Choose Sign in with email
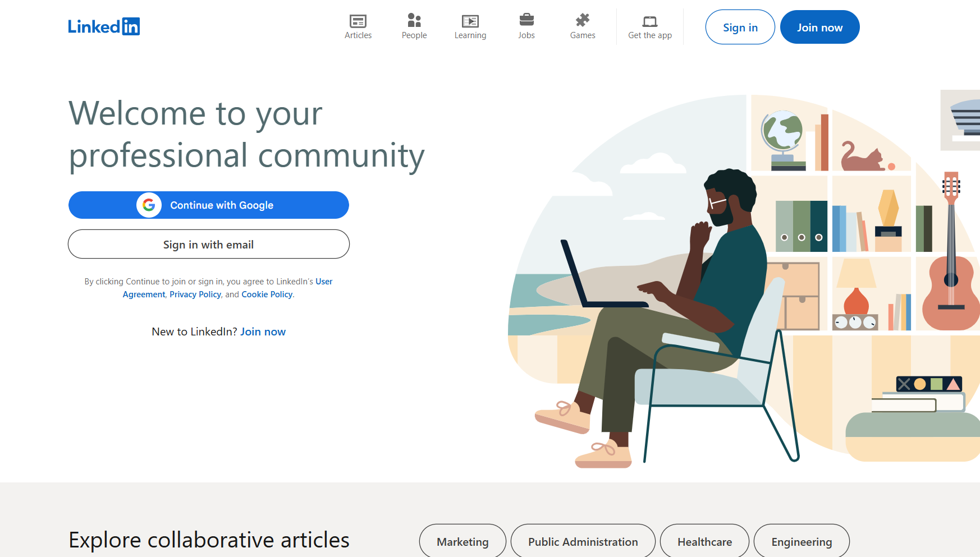This screenshot has height=557, width=980. coord(209,244)
